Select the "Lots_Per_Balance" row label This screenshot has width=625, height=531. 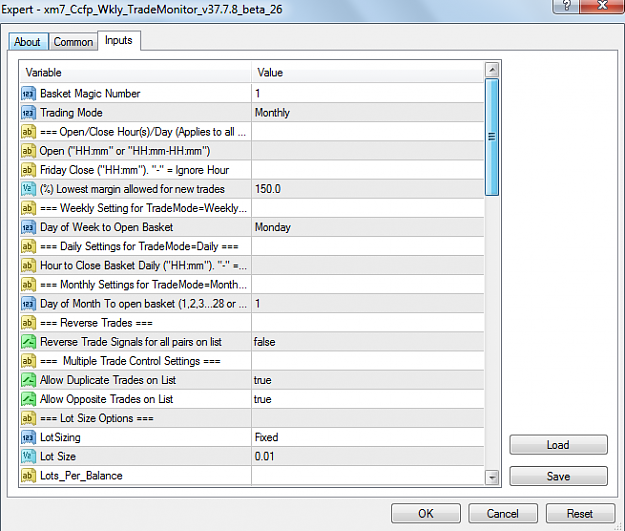click(81, 476)
